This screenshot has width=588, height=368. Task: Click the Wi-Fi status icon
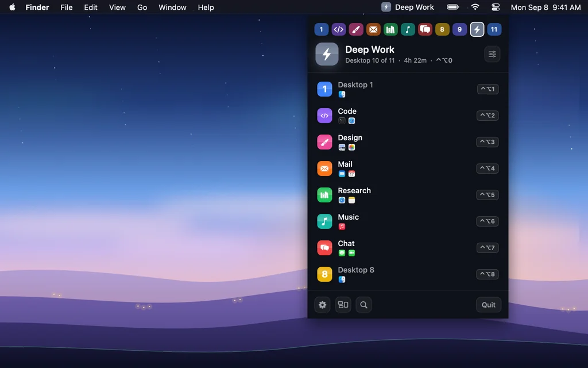[x=475, y=7]
